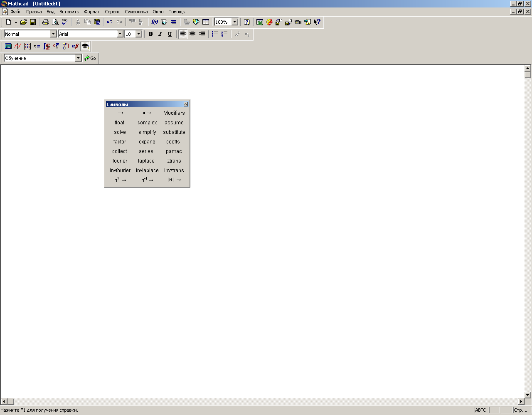The width and height of the screenshot is (532, 415).
Task: Click the matrix determinant |M| arrow button
Action: click(174, 180)
